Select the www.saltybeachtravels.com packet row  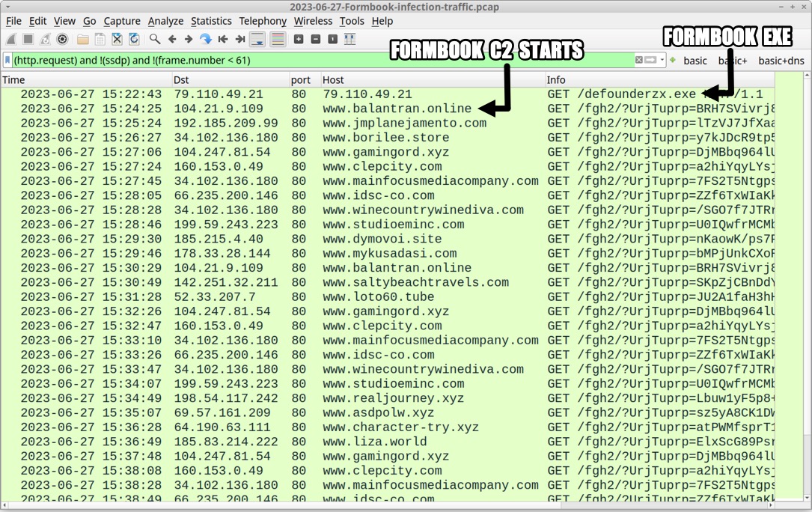point(388,282)
